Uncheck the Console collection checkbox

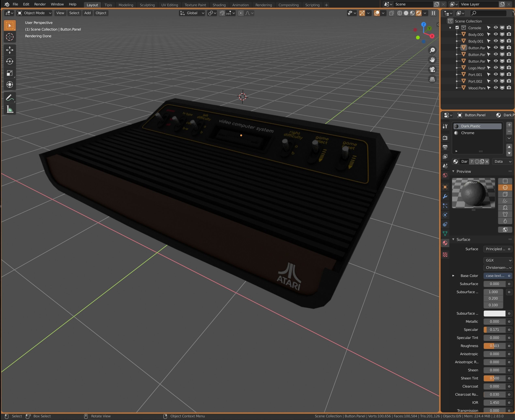point(457,28)
